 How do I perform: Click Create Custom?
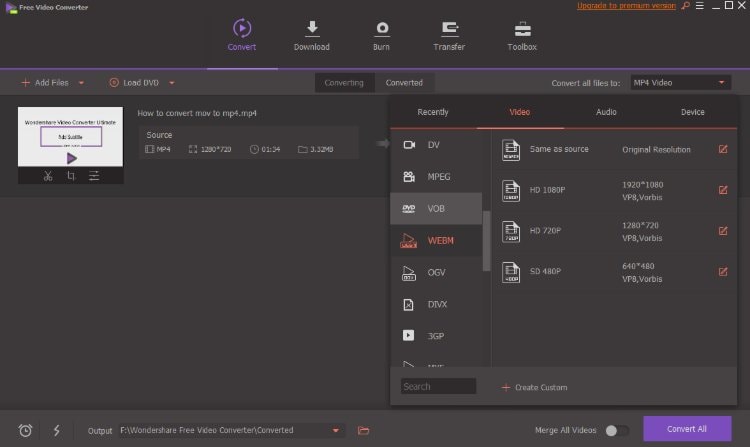pos(534,387)
